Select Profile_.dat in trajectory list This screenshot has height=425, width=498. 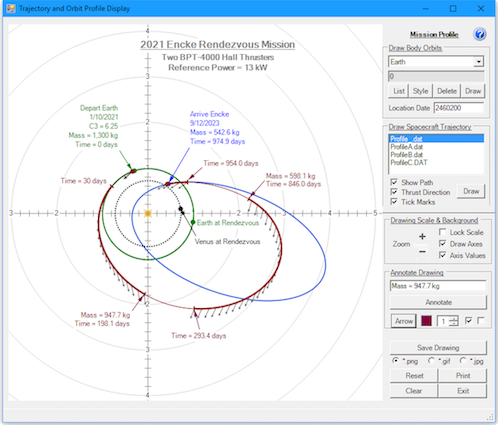[436, 139]
